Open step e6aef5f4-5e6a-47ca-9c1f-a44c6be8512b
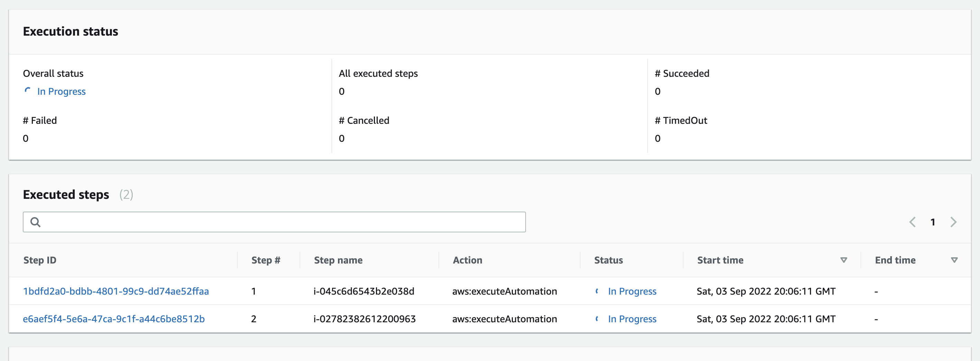The width and height of the screenshot is (980, 361). click(114, 319)
